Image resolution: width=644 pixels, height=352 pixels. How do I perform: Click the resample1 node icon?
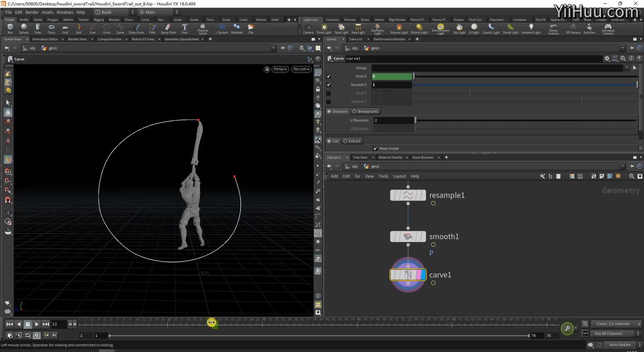pyautogui.click(x=408, y=195)
